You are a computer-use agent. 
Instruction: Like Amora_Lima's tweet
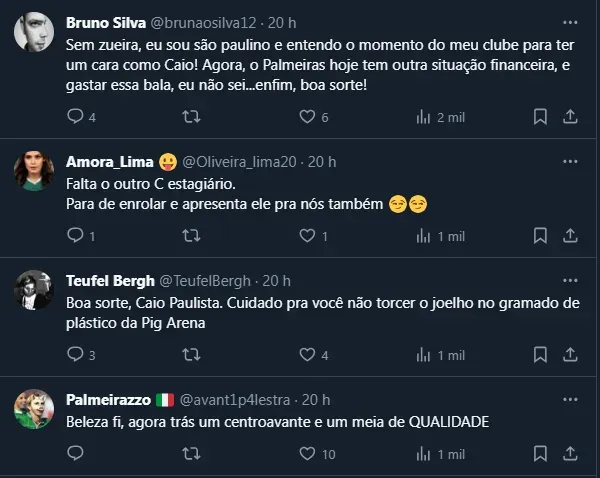pos(308,236)
